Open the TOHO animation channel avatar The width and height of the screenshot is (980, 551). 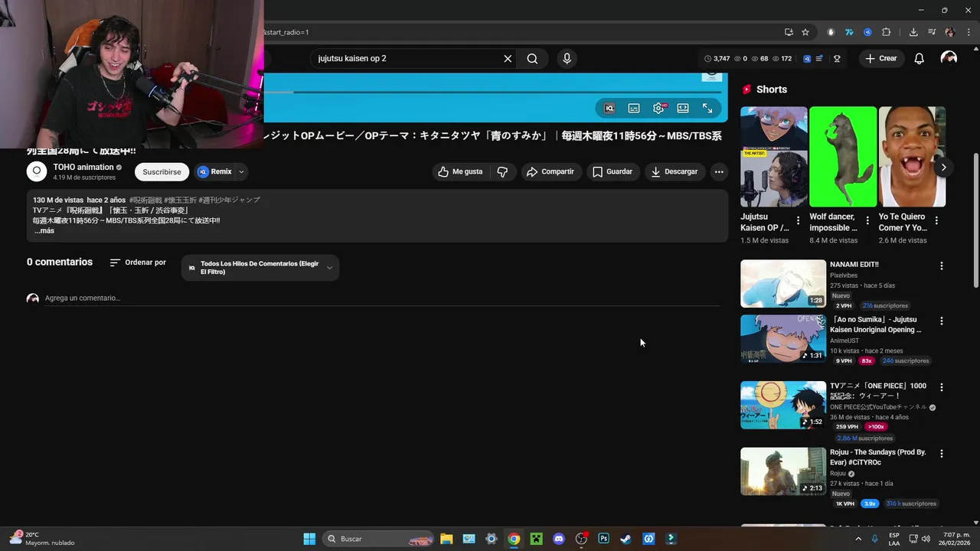pos(37,171)
